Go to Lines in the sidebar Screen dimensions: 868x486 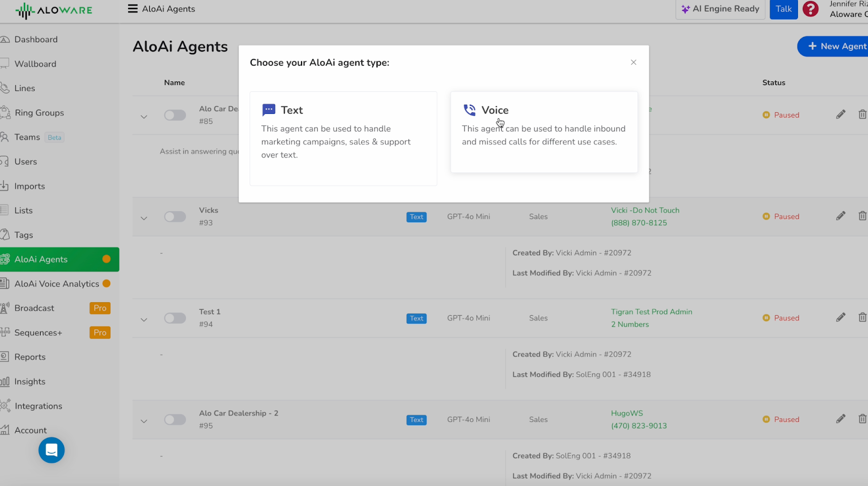[59, 88]
